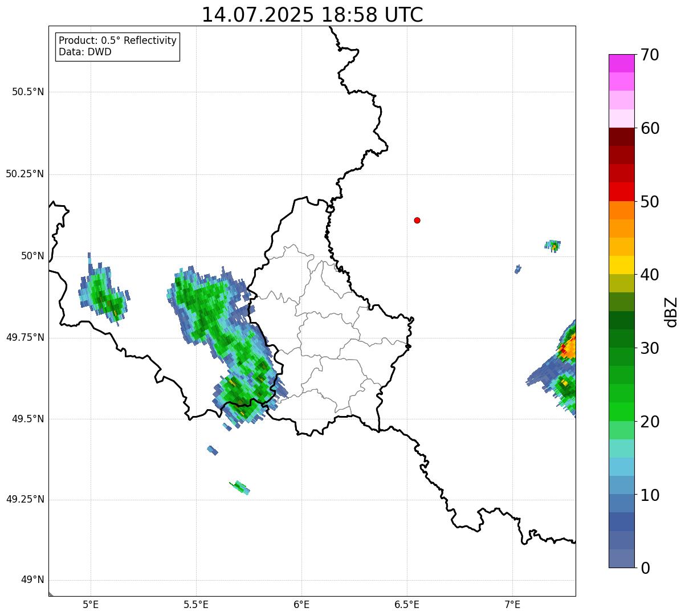Click the latitude label 49°N
This screenshot has height=616, width=685.
(x=32, y=580)
